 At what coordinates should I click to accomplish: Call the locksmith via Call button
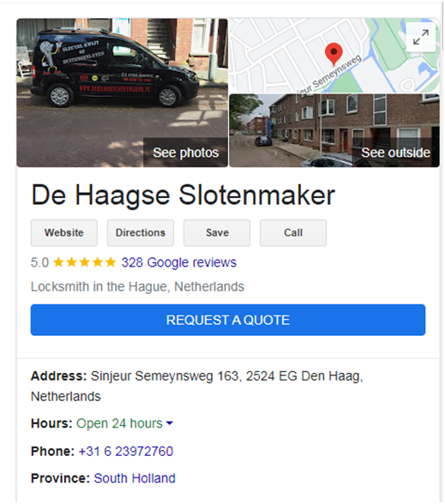[293, 233]
